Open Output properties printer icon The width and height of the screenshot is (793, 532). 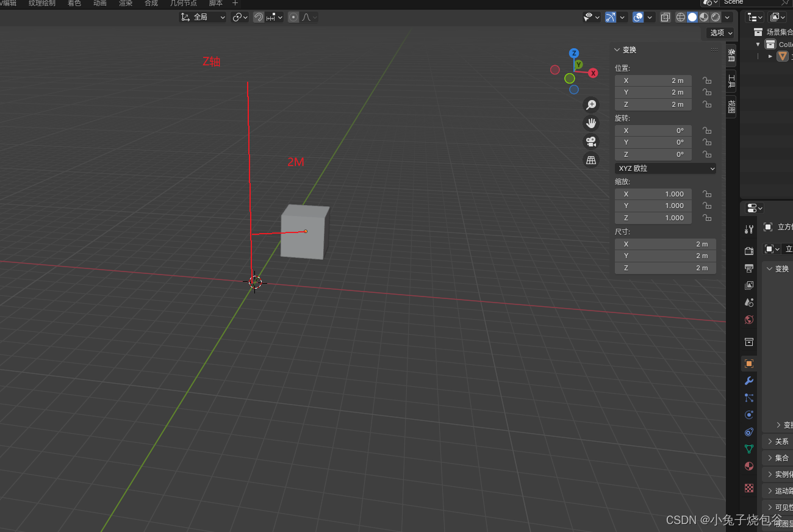coord(749,268)
